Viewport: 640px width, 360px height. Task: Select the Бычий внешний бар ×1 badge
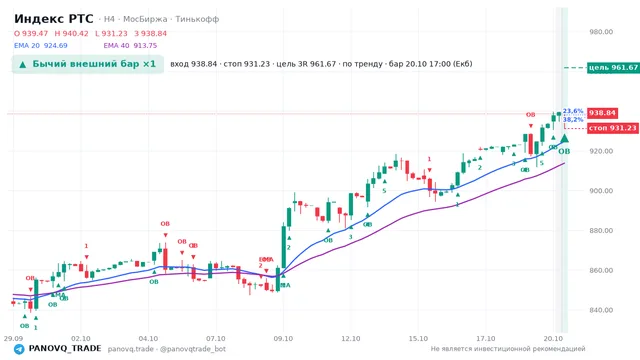tap(88, 64)
